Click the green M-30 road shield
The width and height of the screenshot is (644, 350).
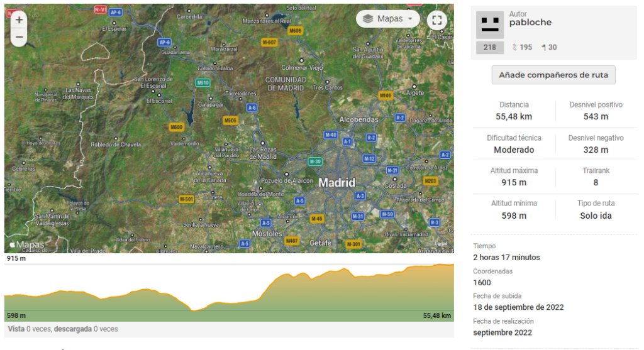(315, 161)
